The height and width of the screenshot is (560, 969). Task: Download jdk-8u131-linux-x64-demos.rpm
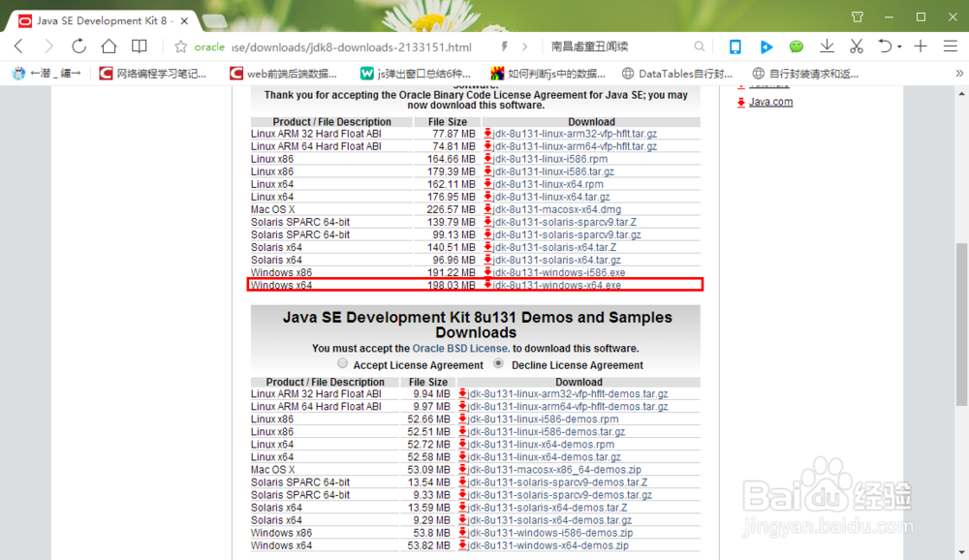click(541, 445)
